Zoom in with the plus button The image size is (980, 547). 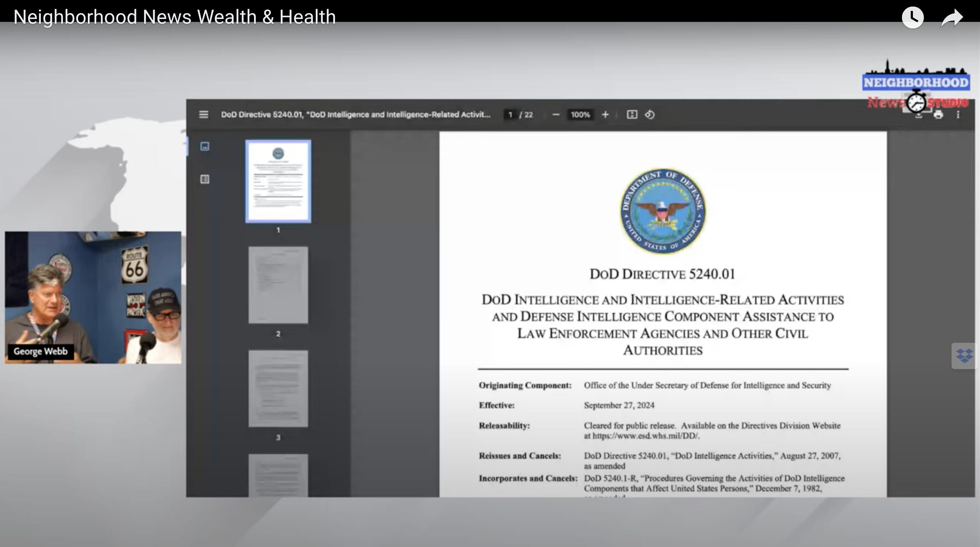[x=605, y=115]
